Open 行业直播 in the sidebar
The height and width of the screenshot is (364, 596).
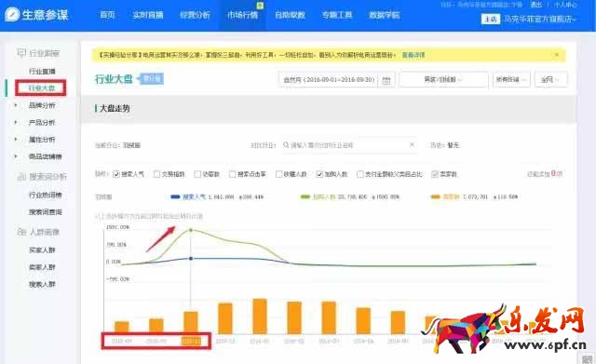coord(42,71)
